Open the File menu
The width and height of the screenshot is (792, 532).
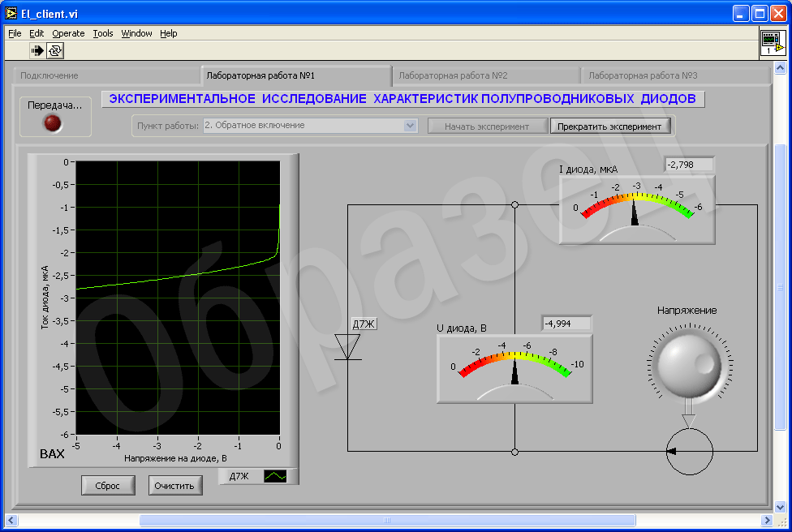click(x=15, y=33)
